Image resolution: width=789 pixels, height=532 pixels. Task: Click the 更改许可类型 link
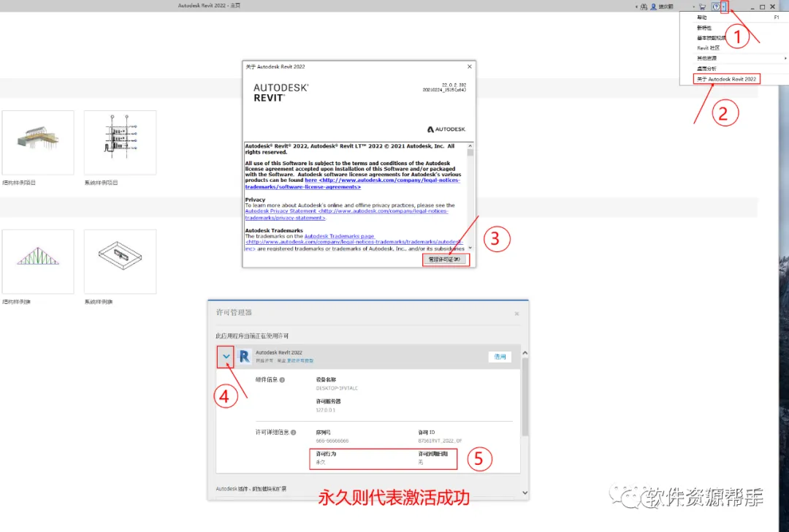300,361
